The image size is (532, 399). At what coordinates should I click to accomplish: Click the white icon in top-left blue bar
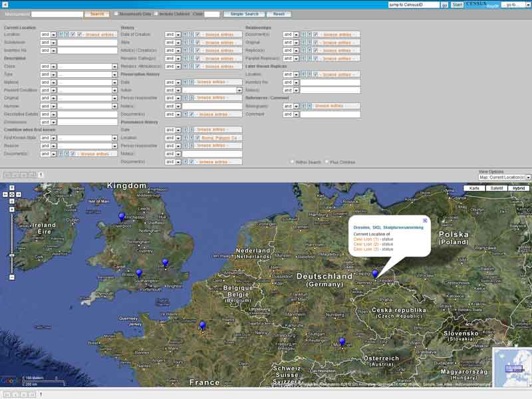(5, 5)
